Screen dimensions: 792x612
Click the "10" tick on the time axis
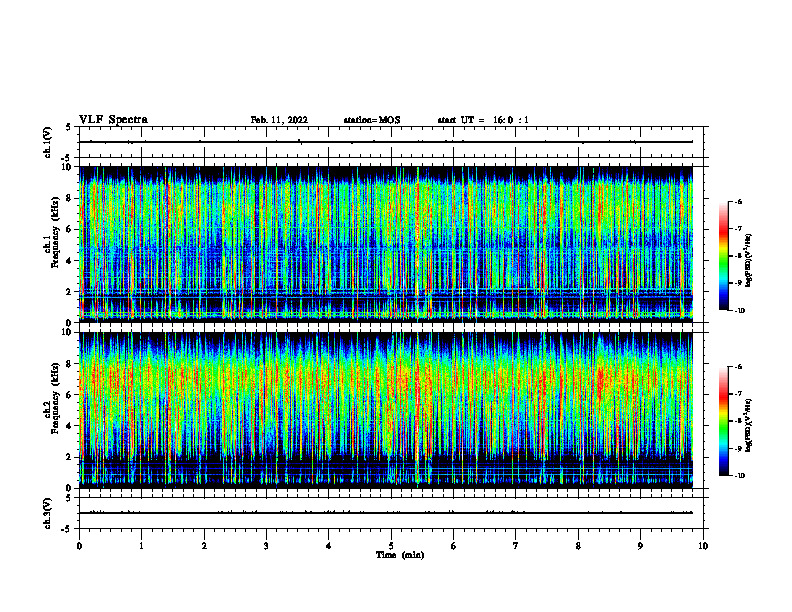[703, 546]
